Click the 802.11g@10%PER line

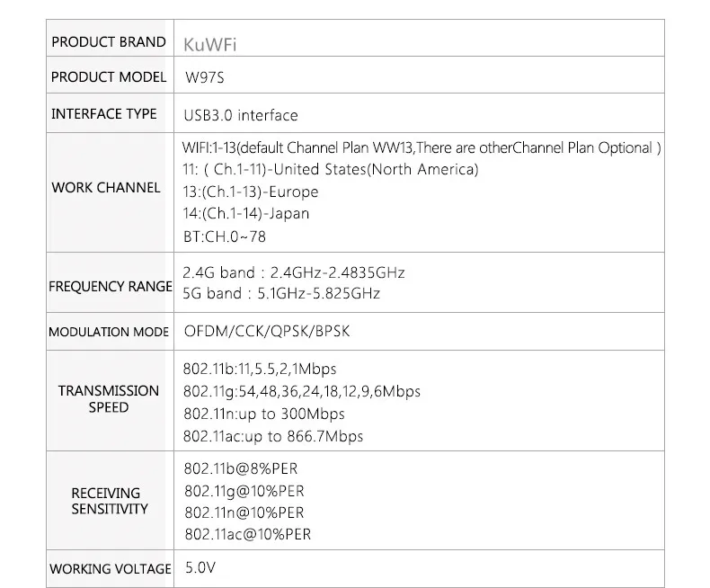(x=244, y=491)
